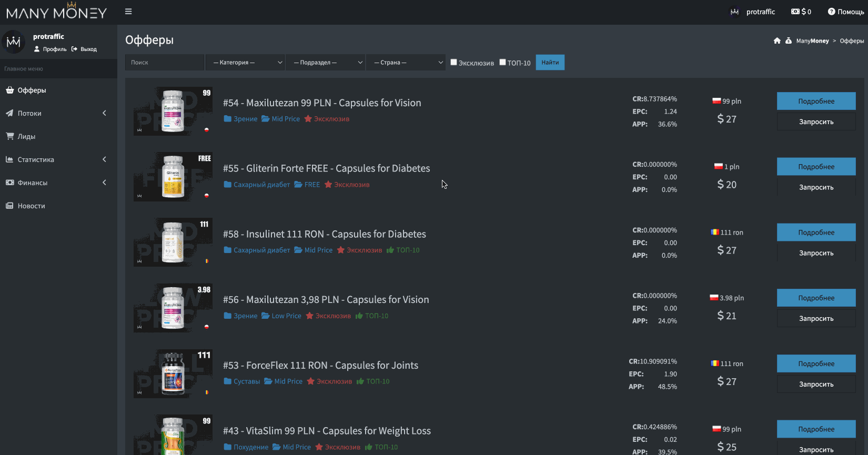Click the Найти search button
Screen dimensions: 868x455
point(550,62)
